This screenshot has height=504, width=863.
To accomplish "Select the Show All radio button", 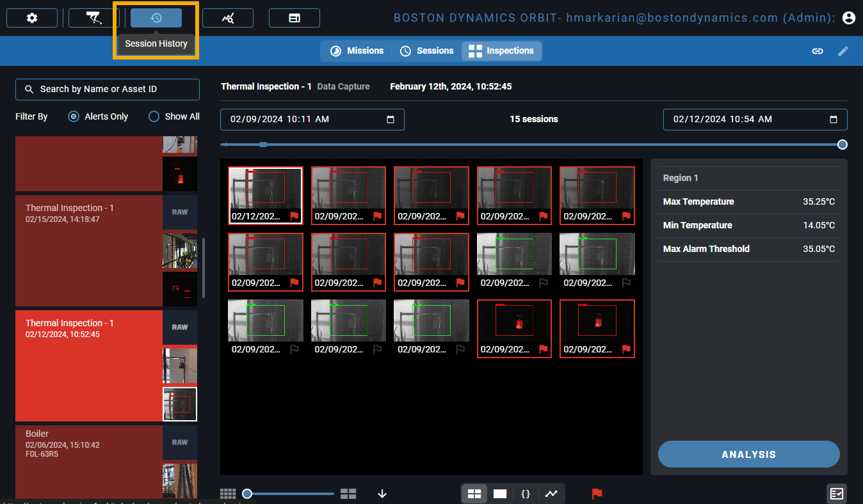I will coord(154,116).
